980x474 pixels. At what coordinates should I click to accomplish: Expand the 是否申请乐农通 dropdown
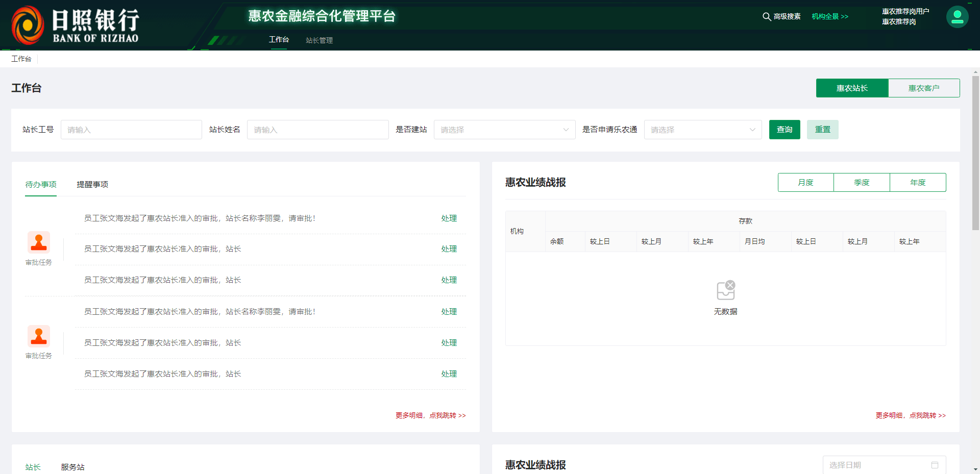pyautogui.click(x=703, y=130)
